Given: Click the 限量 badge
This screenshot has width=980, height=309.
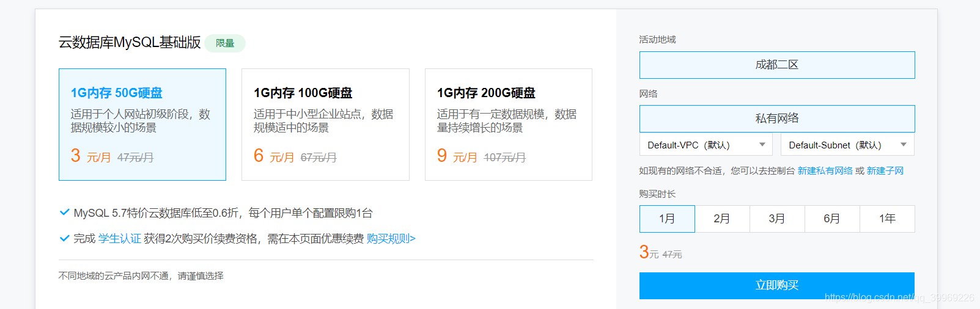Looking at the screenshot, I should [x=225, y=43].
